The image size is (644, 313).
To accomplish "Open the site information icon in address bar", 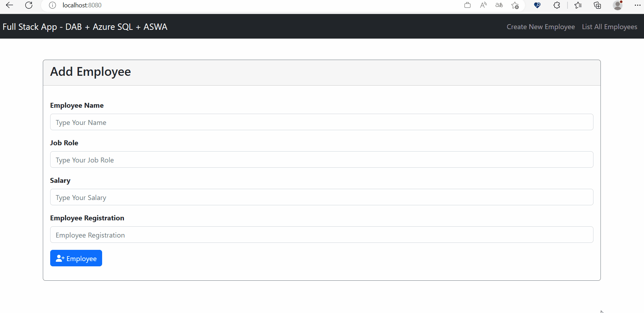I will pyautogui.click(x=52, y=5).
